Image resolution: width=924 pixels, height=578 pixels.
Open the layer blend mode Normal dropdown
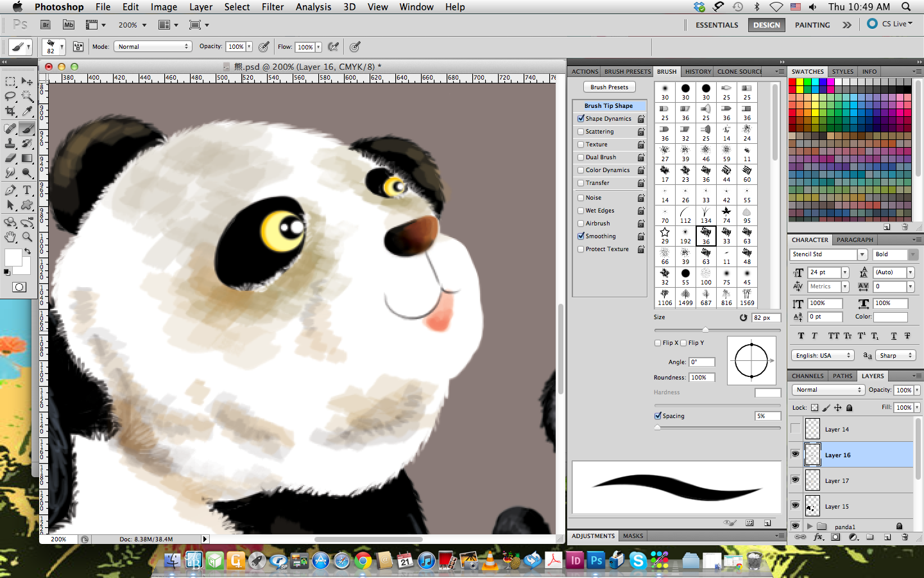pos(828,390)
